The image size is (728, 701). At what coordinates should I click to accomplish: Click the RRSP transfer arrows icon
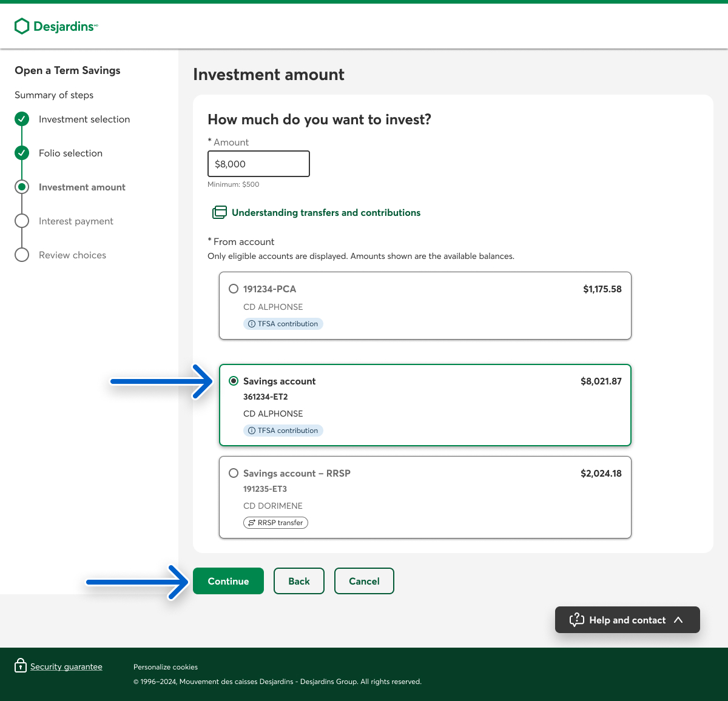point(252,523)
